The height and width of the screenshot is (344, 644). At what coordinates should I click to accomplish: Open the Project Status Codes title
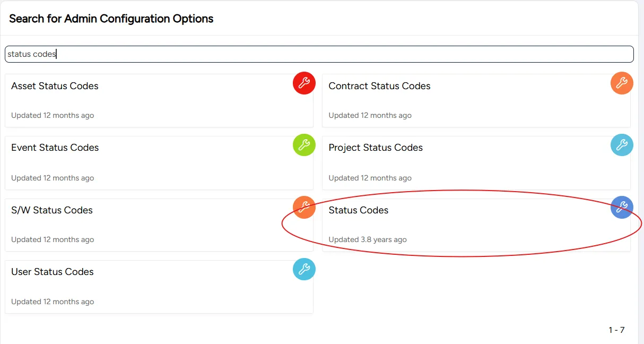tap(376, 148)
